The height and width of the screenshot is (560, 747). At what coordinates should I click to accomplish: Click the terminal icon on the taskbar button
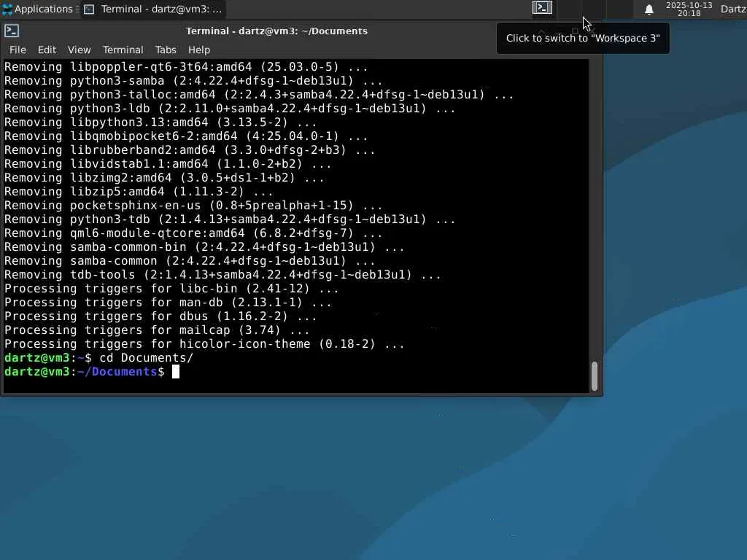coord(89,9)
